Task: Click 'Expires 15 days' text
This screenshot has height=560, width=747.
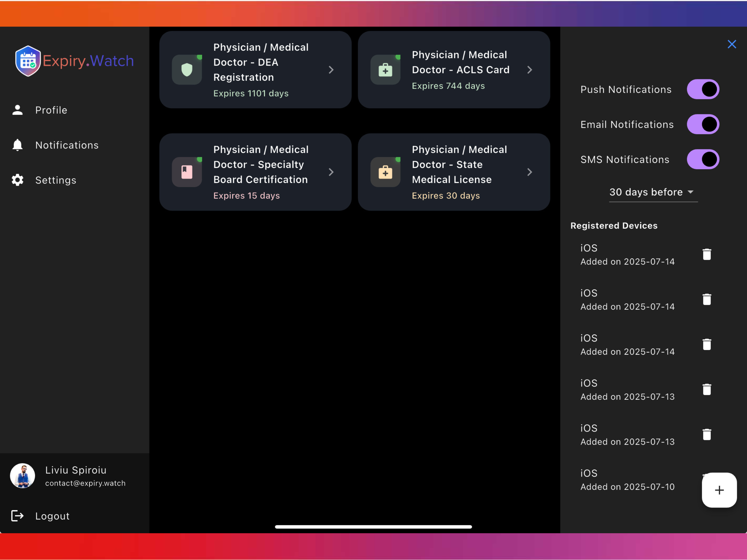Action: [x=247, y=196]
